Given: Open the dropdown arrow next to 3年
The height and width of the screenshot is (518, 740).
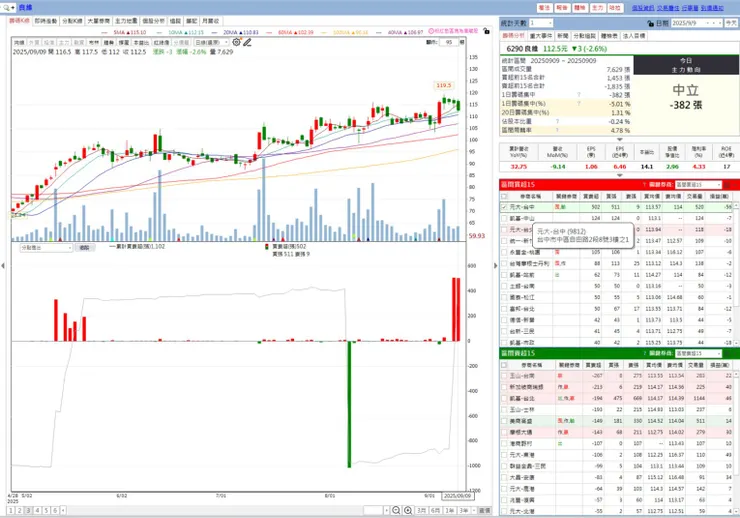Looking at the screenshot, I should tap(474, 511).
